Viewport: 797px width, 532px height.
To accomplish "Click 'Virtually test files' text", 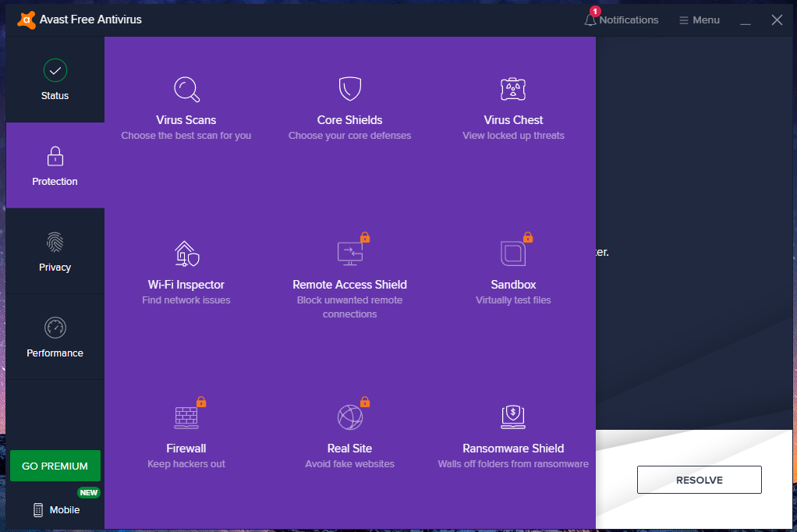I will (513, 300).
